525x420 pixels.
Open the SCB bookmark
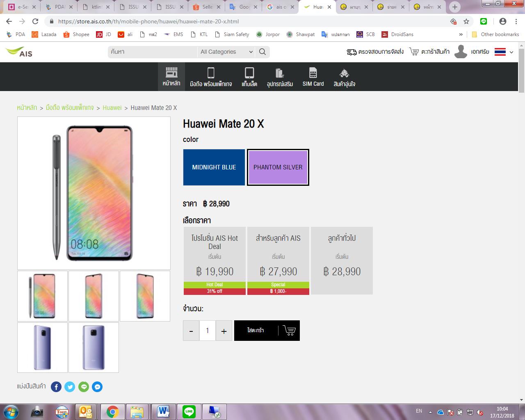click(366, 34)
